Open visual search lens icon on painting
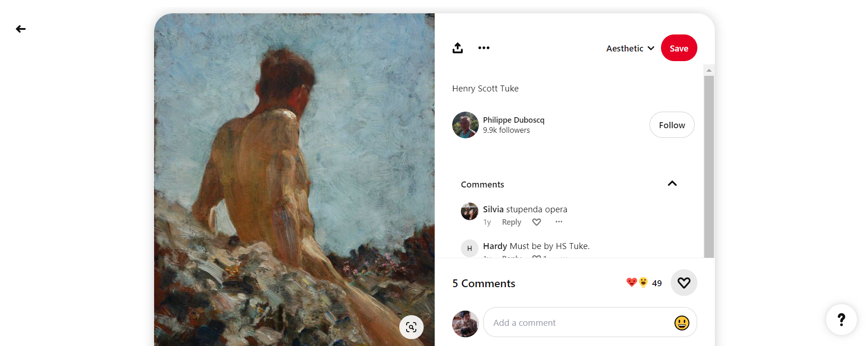The height and width of the screenshot is (346, 868). click(x=411, y=327)
